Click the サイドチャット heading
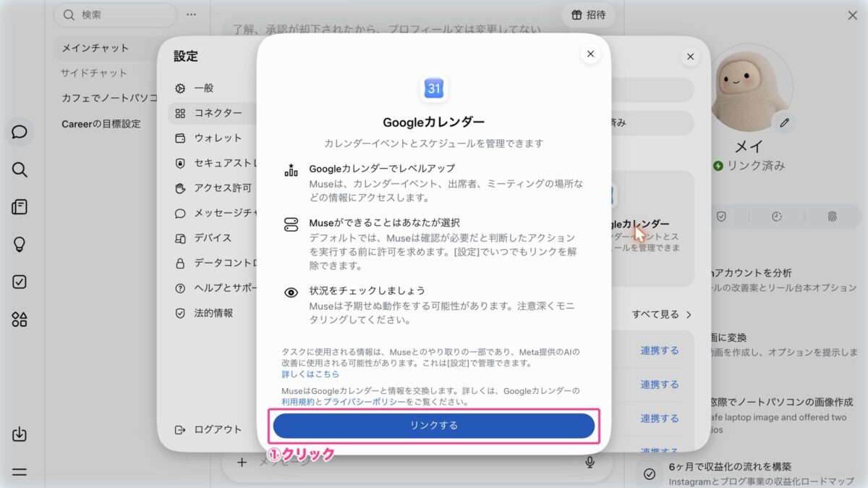868x488 pixels. coord(94,72)
